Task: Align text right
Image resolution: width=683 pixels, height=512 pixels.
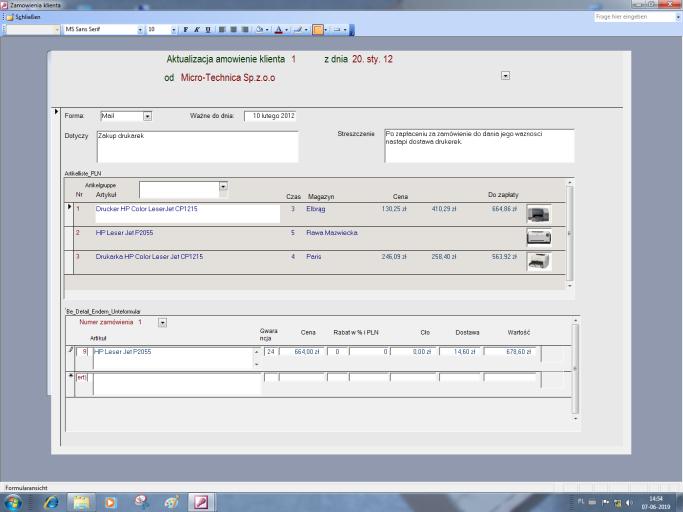Action: [245, 30]
